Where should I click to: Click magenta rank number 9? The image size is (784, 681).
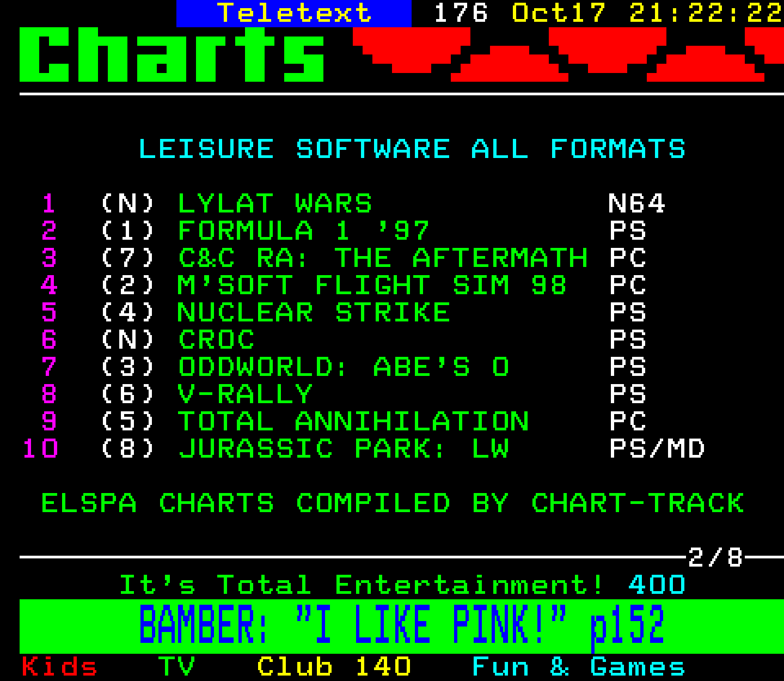coord(49,422)
